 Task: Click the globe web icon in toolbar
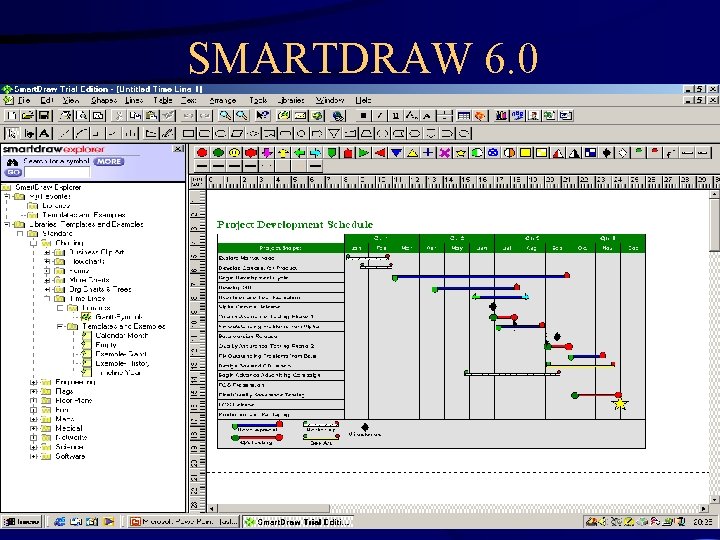[338, 115]
